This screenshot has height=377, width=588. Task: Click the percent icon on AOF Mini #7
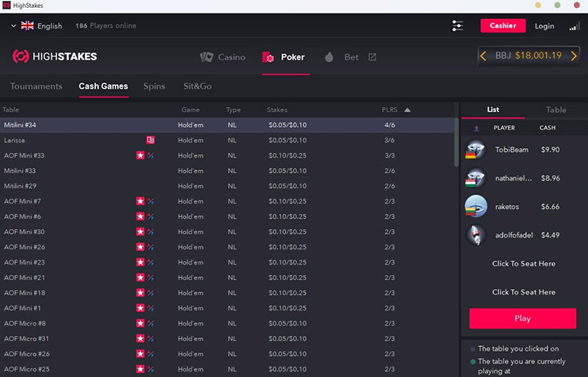(x=151, y=201)
